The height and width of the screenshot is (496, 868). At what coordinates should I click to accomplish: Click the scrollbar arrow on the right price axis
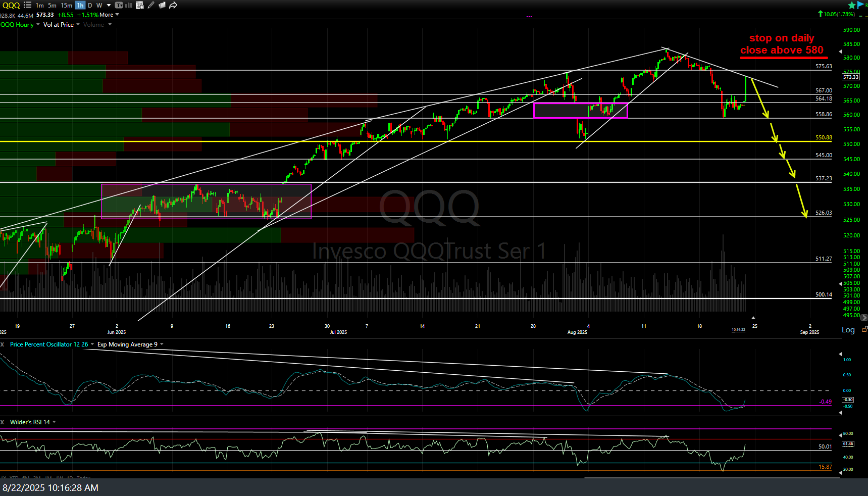point(863,317)
